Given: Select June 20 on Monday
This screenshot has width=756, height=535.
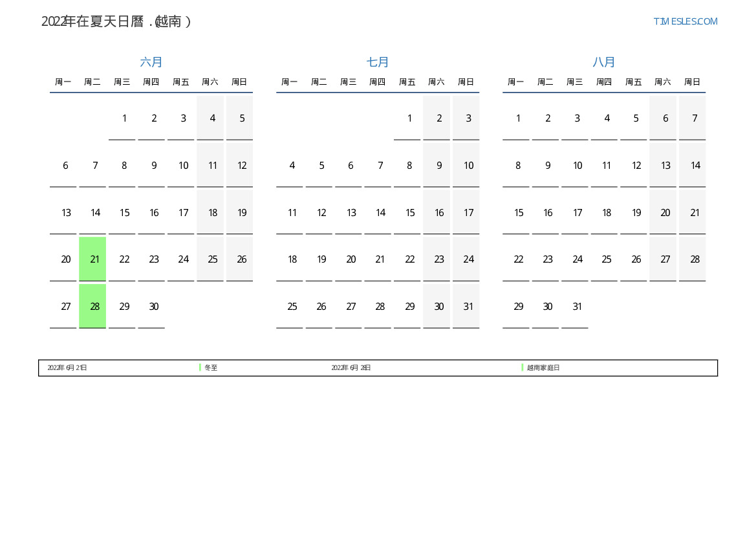Looking at the screenshot, I should [63, 259].
